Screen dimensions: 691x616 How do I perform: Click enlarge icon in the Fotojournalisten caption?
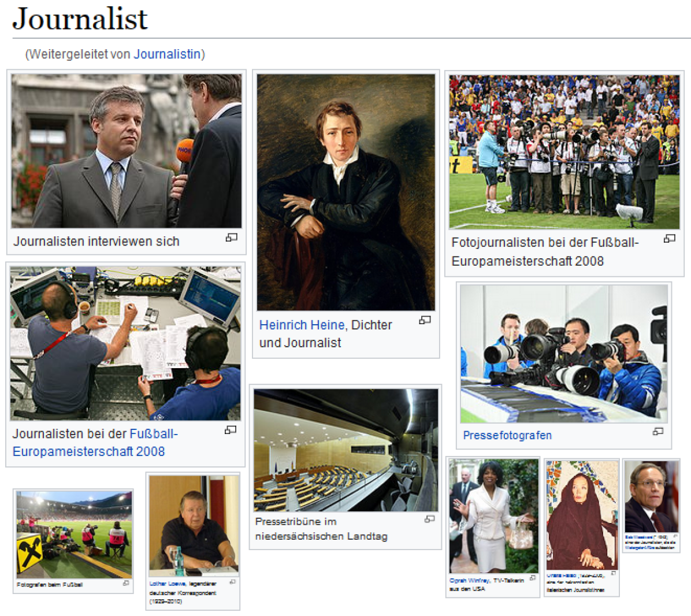click(x=670, y=239)
